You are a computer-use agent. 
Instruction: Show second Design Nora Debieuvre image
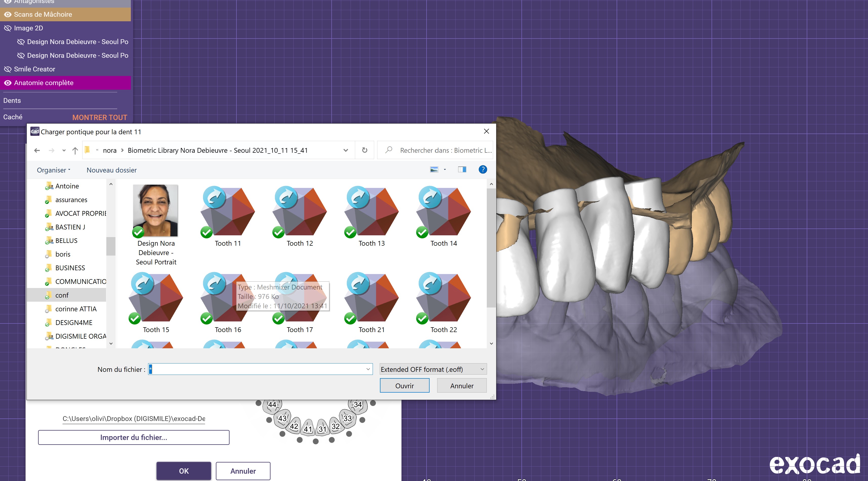point(21,56)
